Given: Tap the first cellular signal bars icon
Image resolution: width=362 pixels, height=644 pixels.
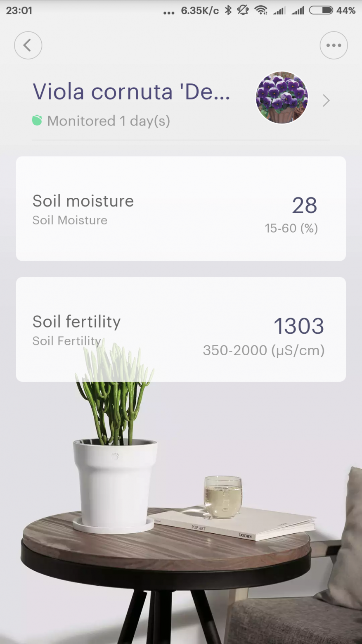Looking at the screenshot, I should [x=279, y=10].
